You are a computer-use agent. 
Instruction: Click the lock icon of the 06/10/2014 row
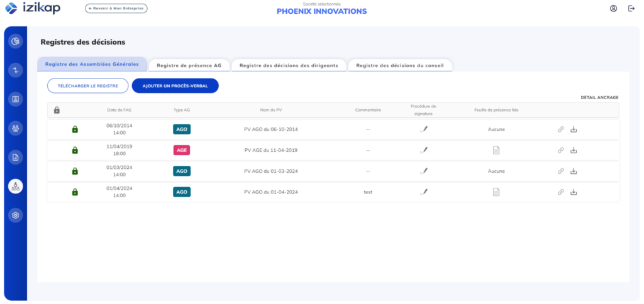point(75,129)
